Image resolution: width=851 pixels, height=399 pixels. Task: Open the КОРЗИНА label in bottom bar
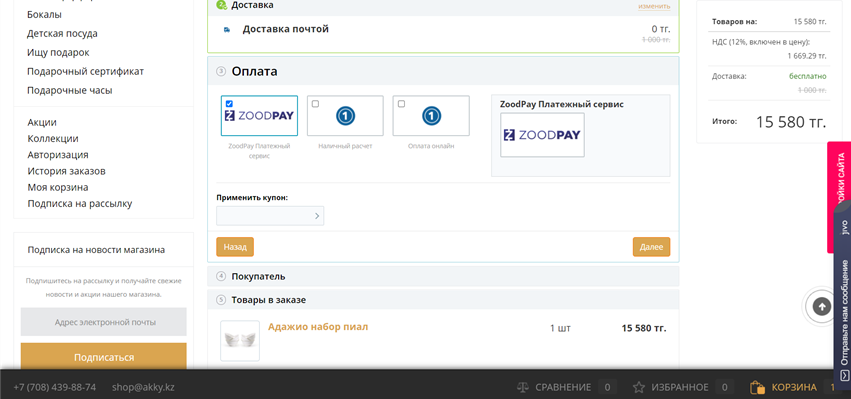tap(794, 388)
